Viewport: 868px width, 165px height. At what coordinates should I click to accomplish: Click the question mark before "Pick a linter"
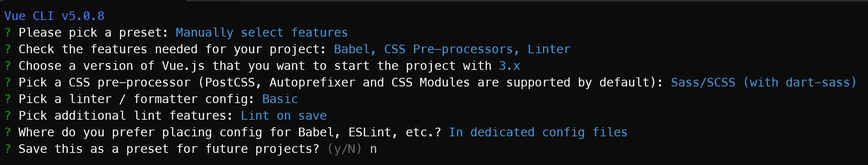(x=8, y=99)
